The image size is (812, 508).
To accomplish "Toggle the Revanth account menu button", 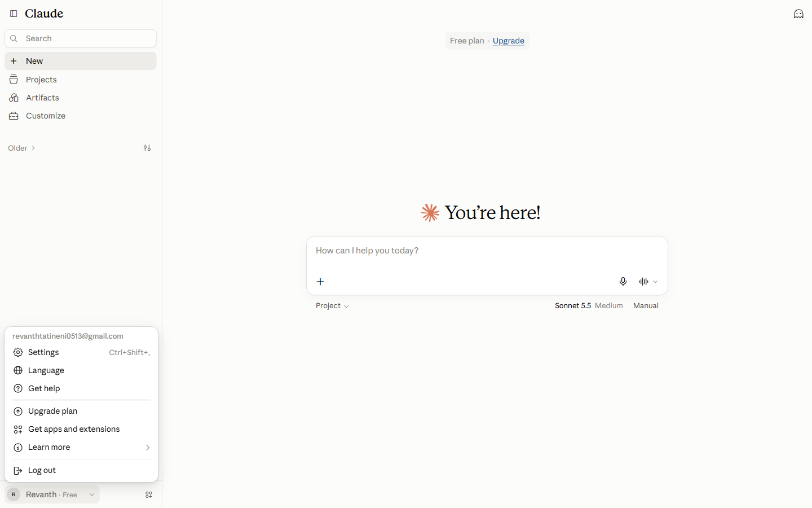I will [x=52, y=494].
